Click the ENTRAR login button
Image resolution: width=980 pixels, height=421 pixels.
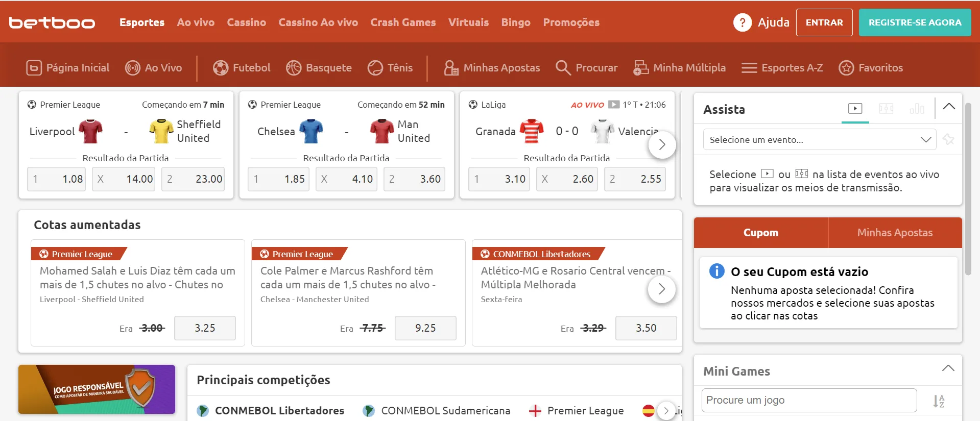tap(824, 22)
